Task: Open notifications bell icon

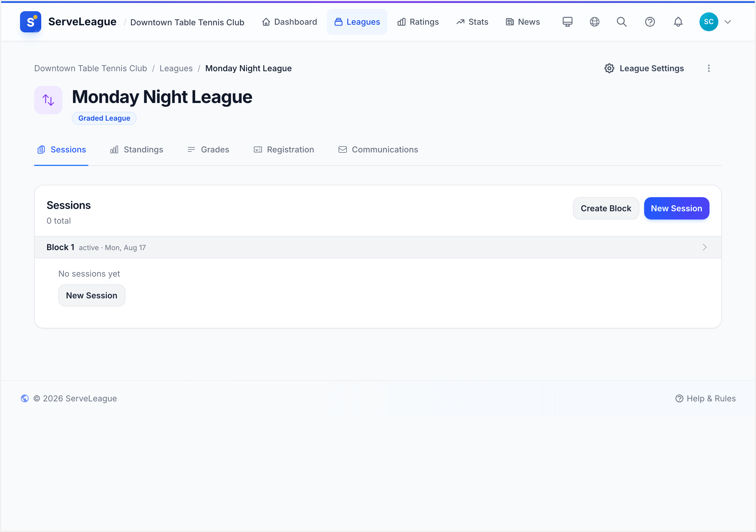Action: click(x=678, y=22)
